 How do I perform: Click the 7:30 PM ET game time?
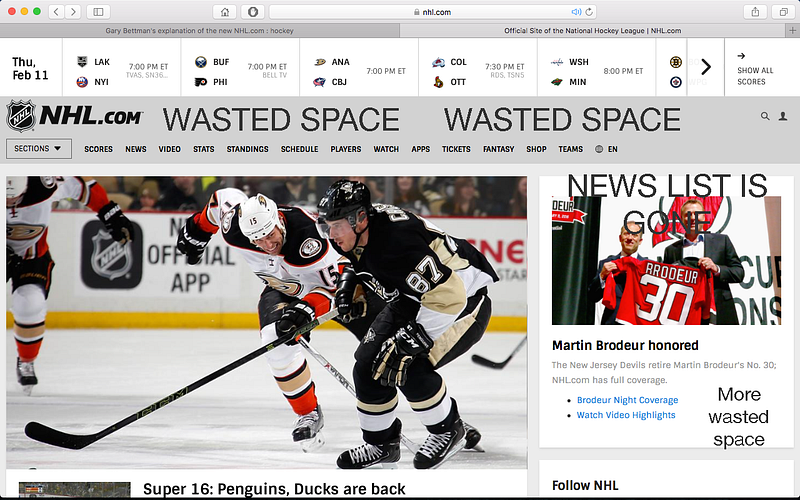click(505, 66)
